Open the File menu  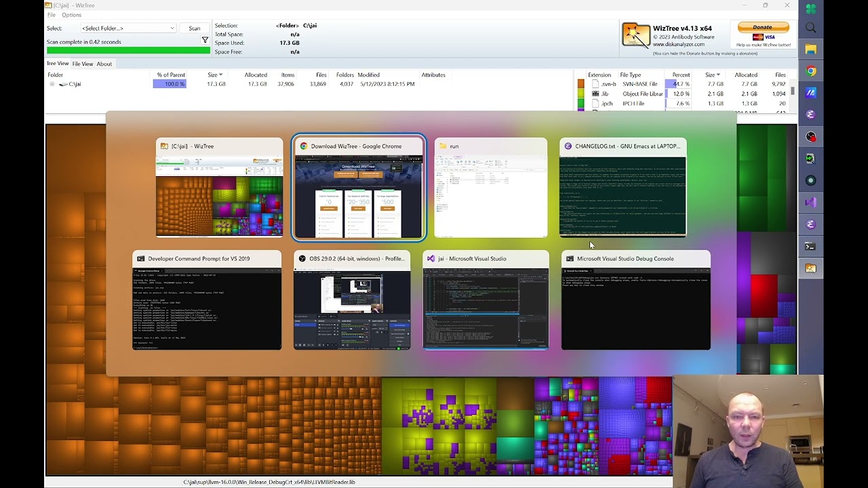51,15
